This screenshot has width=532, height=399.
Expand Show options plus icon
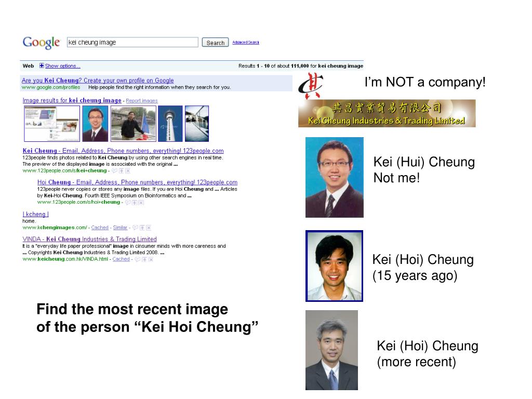[x=42, y=66]
